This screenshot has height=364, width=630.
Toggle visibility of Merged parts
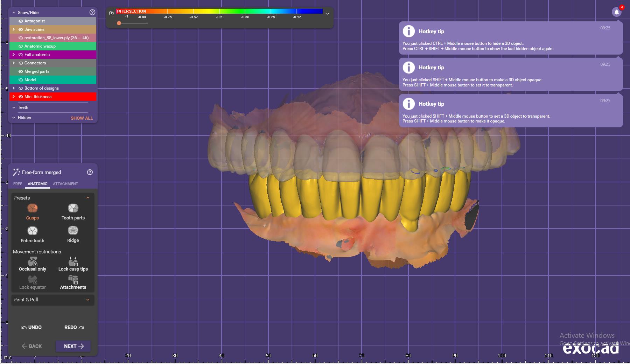point(21,71)
